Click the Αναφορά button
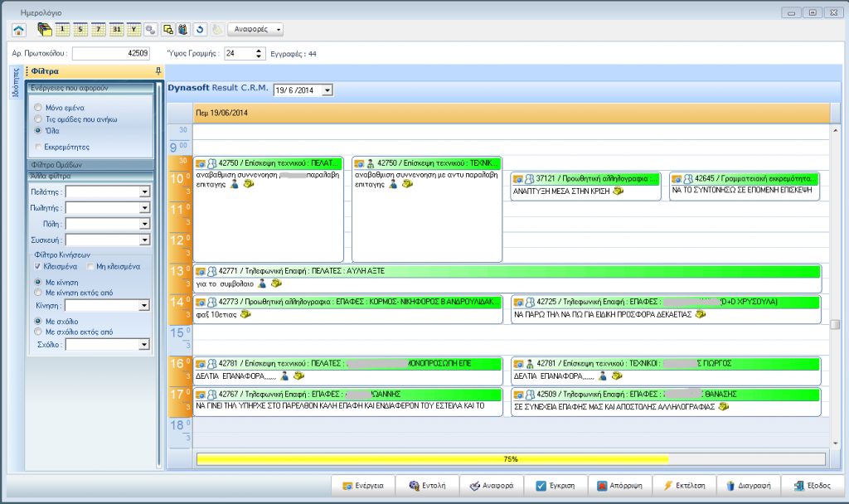 [x=492, y=486]
